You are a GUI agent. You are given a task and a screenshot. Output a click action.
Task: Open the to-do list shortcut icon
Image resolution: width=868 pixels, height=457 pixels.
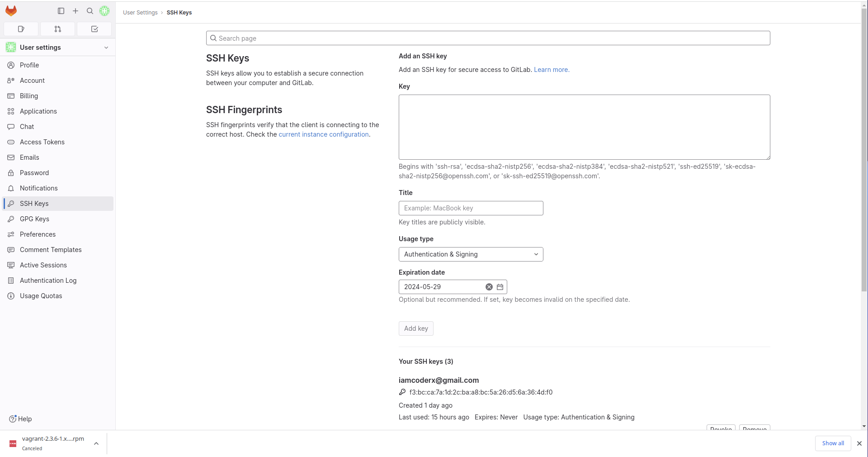point(94,29)
